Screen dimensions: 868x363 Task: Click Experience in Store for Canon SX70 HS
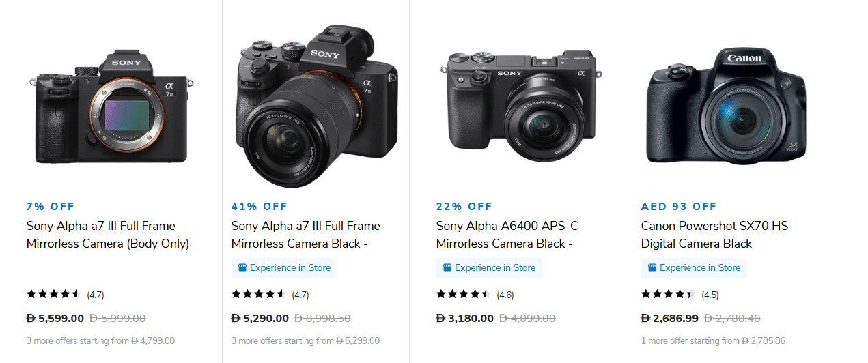700,268
